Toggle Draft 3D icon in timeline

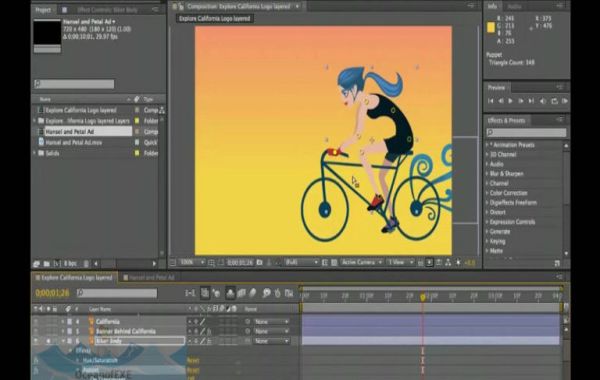pos(217,293)
